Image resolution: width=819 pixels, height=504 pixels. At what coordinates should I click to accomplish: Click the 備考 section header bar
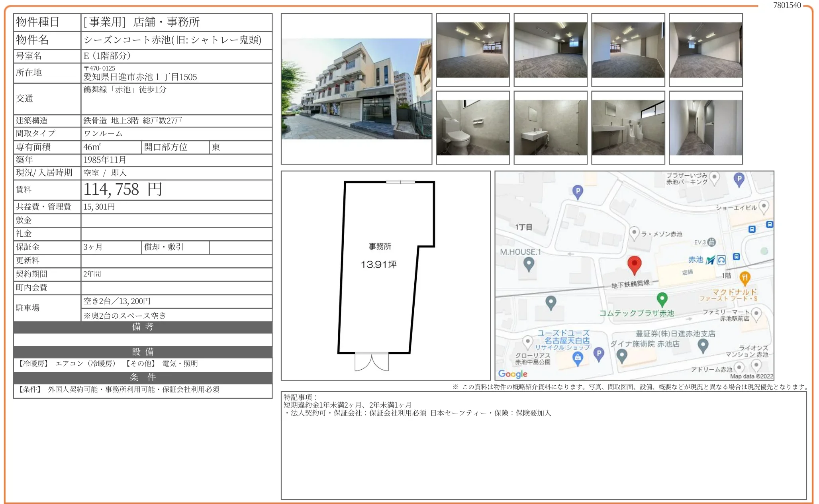click(x=143, y=327)
